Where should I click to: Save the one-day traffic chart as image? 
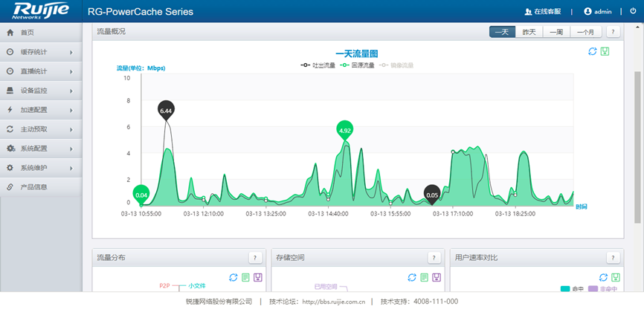point(605,52)
